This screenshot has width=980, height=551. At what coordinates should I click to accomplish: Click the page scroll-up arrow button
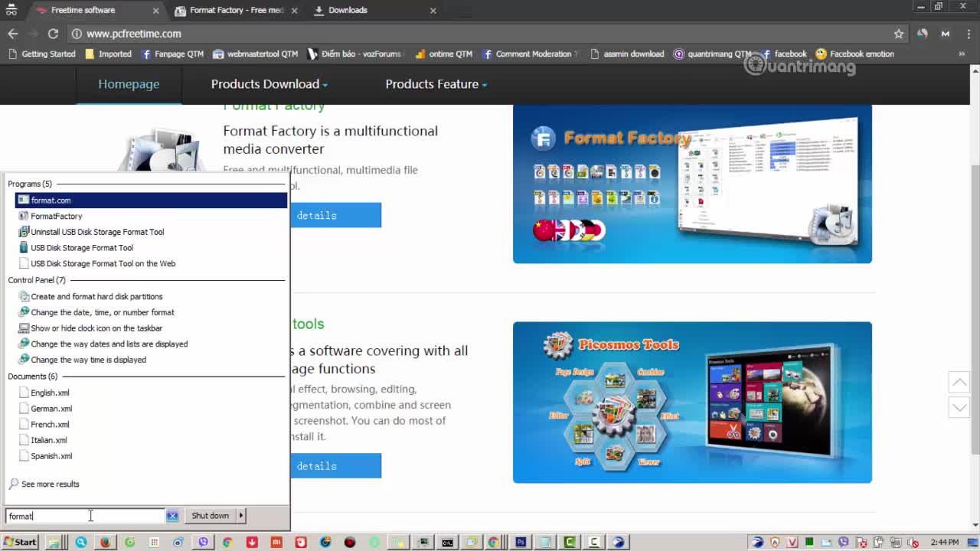point(959,381)
